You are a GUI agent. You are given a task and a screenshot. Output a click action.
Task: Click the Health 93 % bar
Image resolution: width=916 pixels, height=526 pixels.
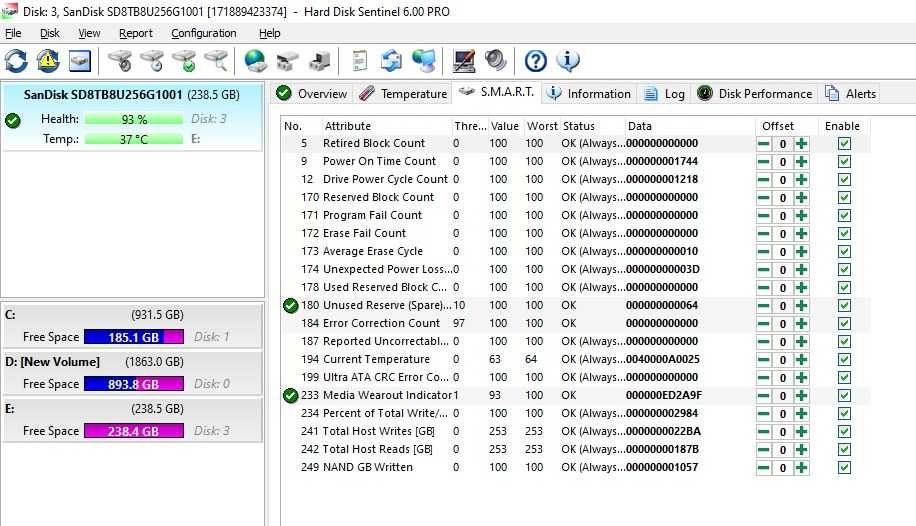[x=134, y=119]
